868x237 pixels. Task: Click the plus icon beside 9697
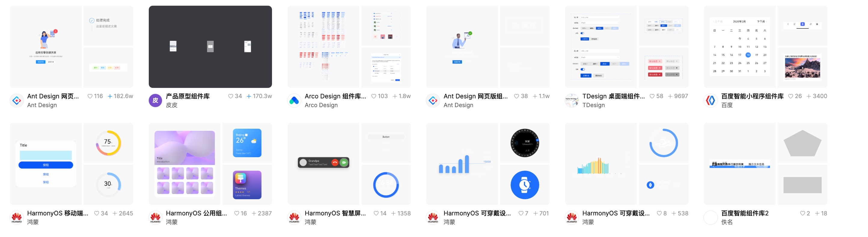pos(670,96)
